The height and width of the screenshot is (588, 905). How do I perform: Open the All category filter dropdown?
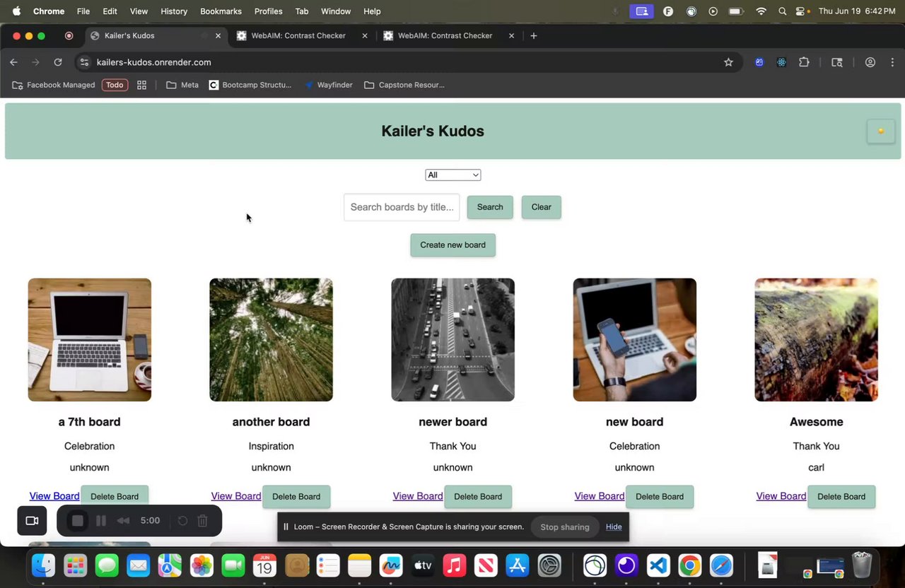(452, 175)
